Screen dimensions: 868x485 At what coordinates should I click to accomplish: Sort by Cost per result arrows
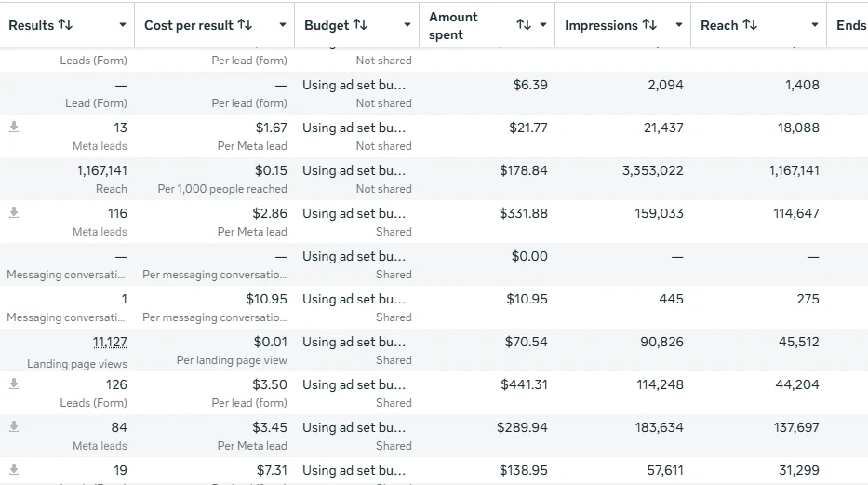245,25
